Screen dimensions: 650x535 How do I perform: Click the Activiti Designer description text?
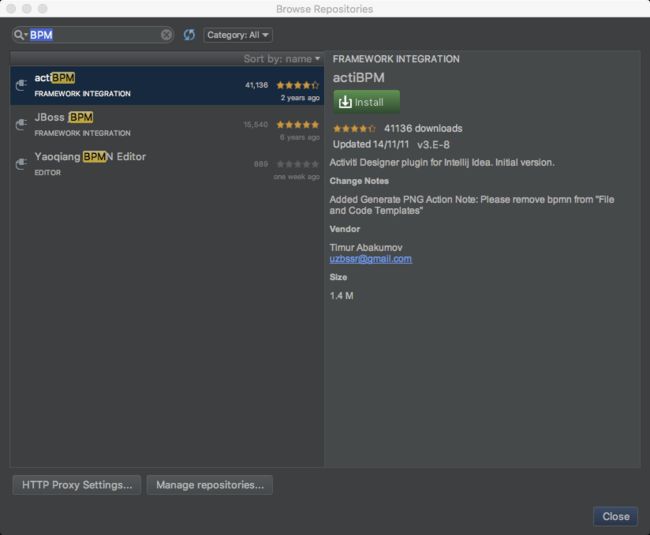click(x=442, y=162)
